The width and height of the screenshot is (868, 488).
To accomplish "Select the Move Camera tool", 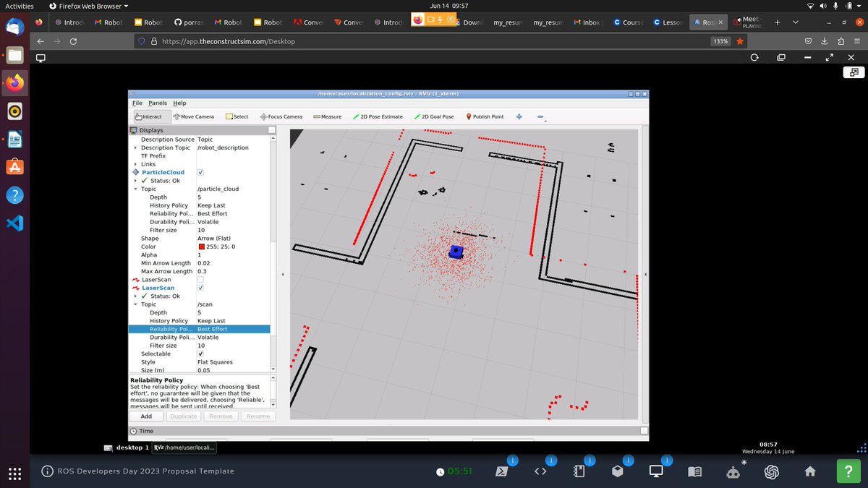I will click(194, 116).
